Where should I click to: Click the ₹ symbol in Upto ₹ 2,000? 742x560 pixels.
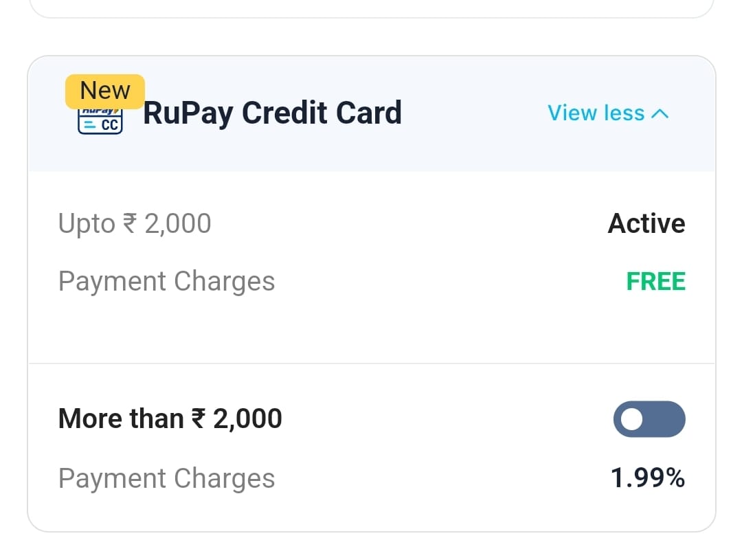[x=130, y=225]
